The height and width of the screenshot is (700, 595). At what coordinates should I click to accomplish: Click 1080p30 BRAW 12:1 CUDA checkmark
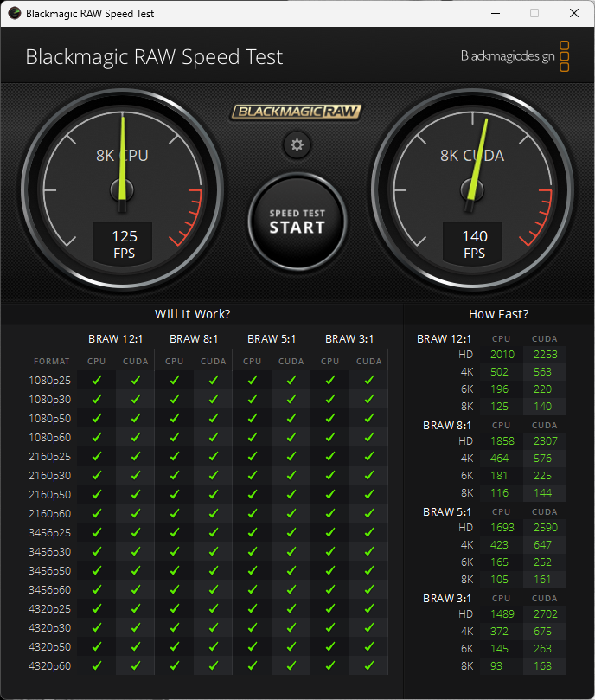pyautogui.click(x=136, y=399)
